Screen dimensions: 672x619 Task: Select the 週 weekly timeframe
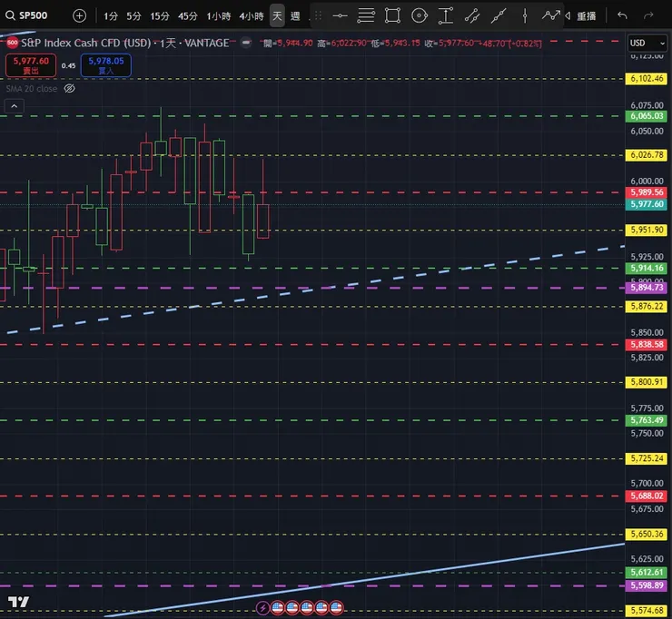(x=295, y=16)
